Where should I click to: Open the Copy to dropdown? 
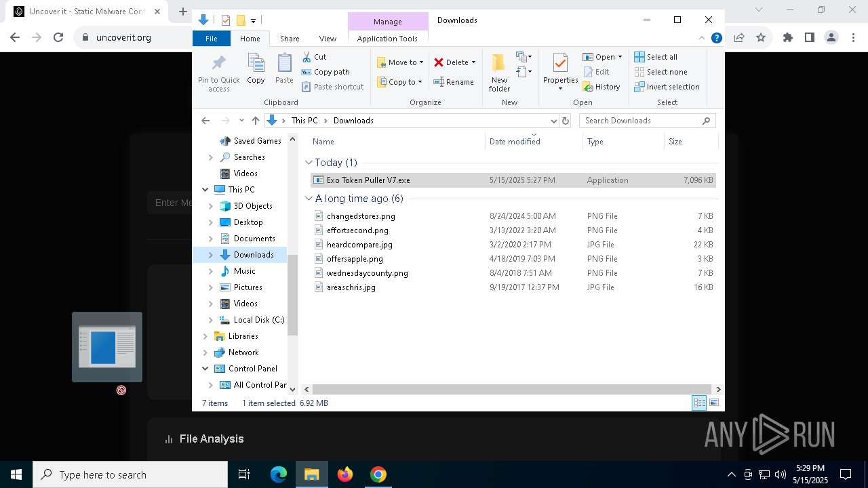(x=400, y=82)
